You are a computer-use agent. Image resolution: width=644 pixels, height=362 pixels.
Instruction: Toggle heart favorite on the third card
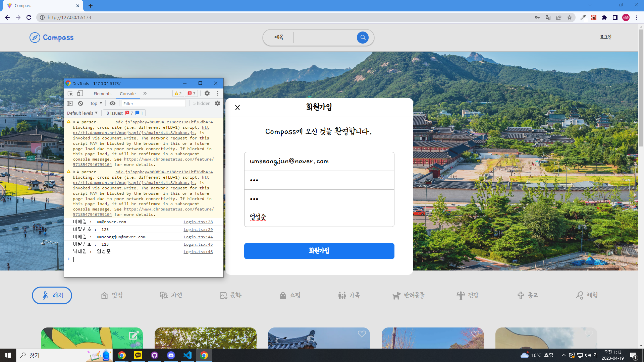(362, 334)
